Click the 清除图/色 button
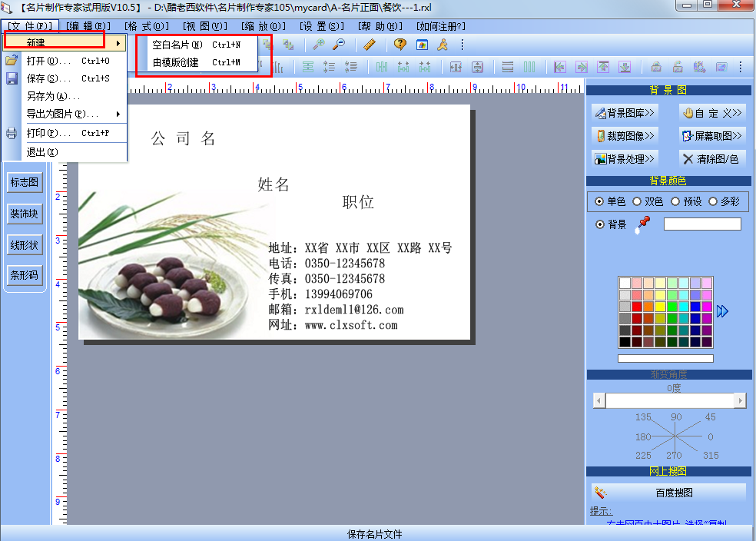756x541 pixels. point(712,159)
